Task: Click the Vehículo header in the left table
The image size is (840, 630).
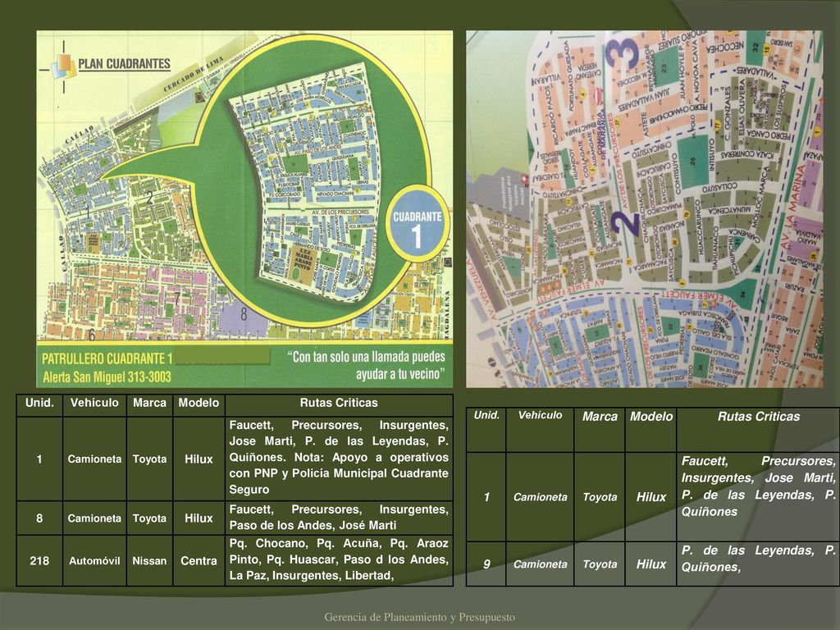Action: [x=94, y=403]
